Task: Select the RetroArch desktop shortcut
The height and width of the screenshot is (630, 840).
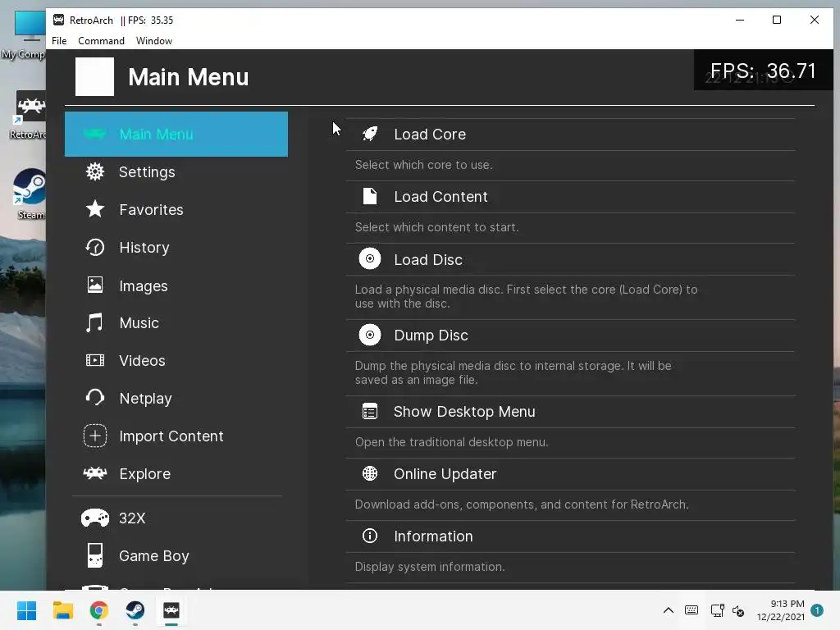Action: [x=29, y=114]
